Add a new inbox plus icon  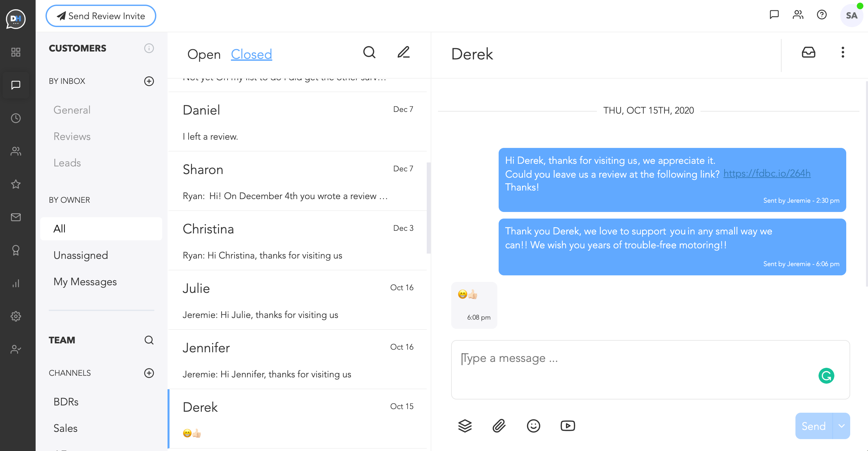point(149,81)
